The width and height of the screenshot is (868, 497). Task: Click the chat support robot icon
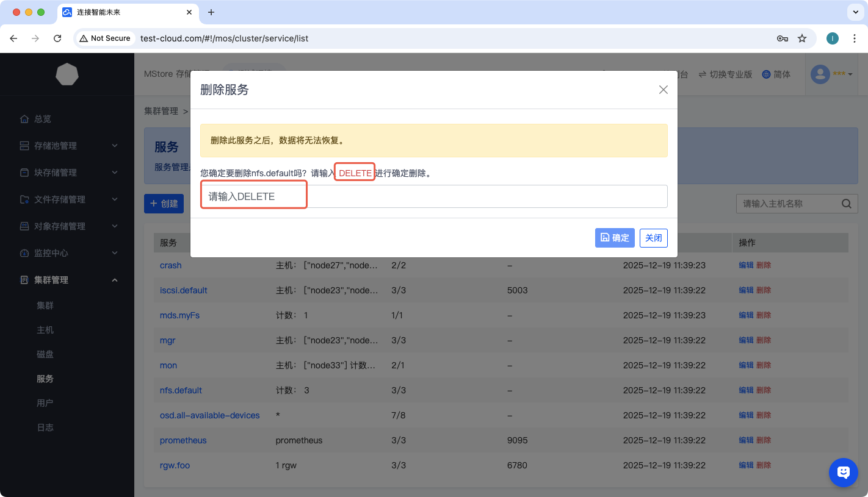tap(844, 472)
